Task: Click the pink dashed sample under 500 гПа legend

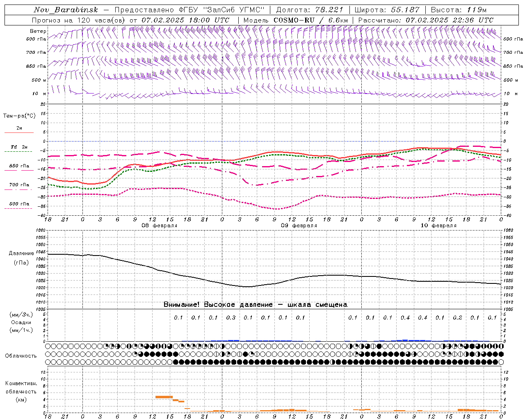Action: coord(18,208)
